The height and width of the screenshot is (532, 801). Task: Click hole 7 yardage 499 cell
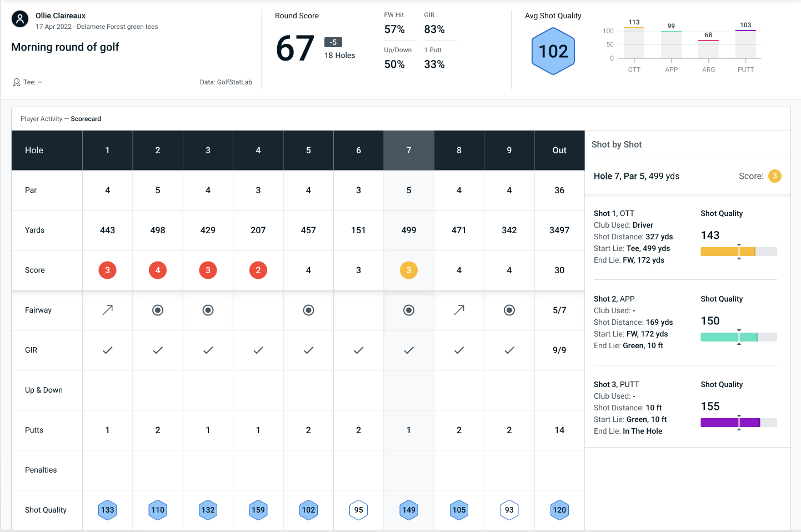click(409, 230)
